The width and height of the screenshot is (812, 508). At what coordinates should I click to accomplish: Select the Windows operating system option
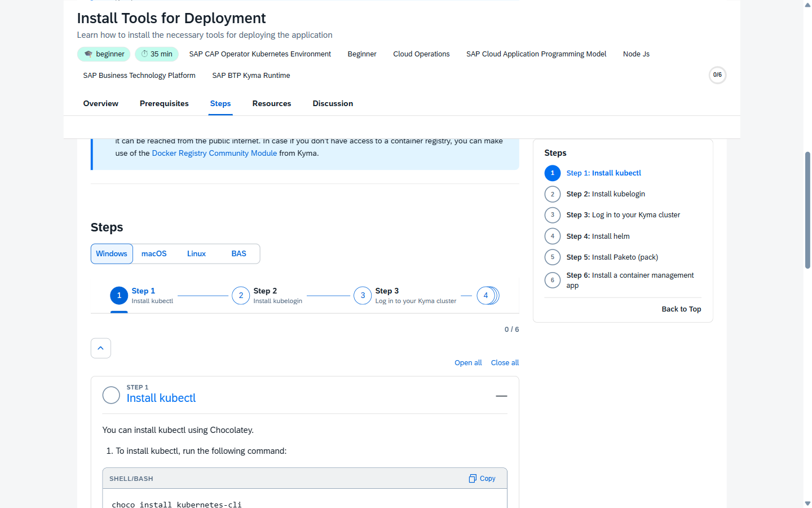(112, 254)
